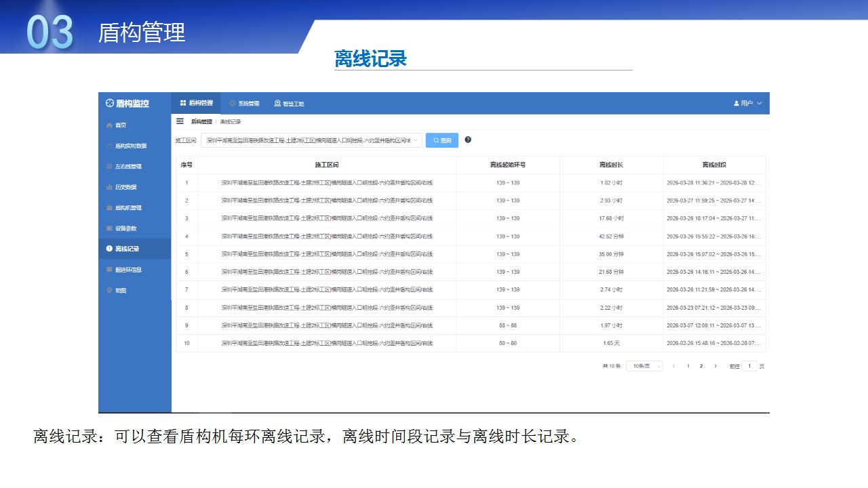868x488 pixels.
Task: Open the 用户 account dropdown
Action: coord(747,104)
